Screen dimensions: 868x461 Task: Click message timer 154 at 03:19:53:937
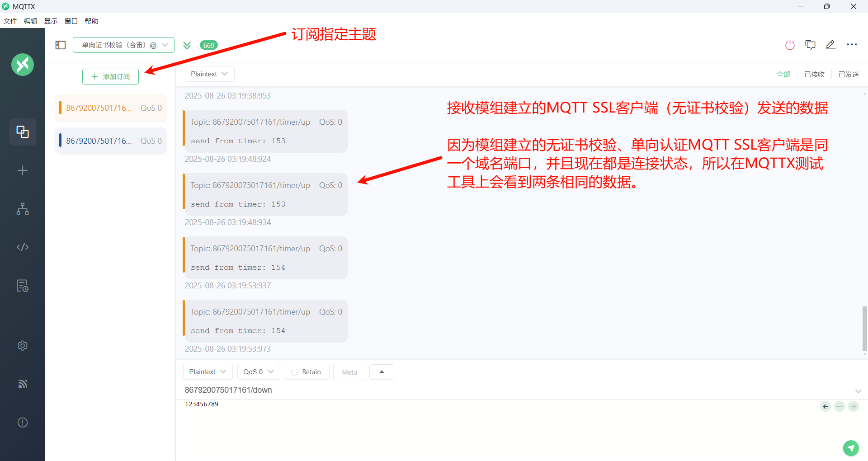coord(265,258)
